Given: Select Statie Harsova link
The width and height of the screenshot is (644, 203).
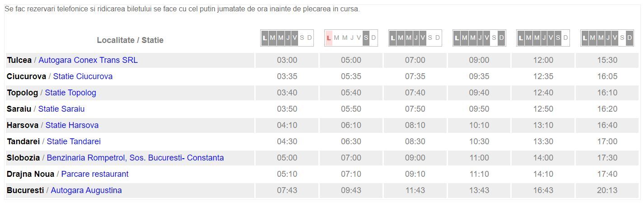Looking at the screenshot, I should coord(72,125).
